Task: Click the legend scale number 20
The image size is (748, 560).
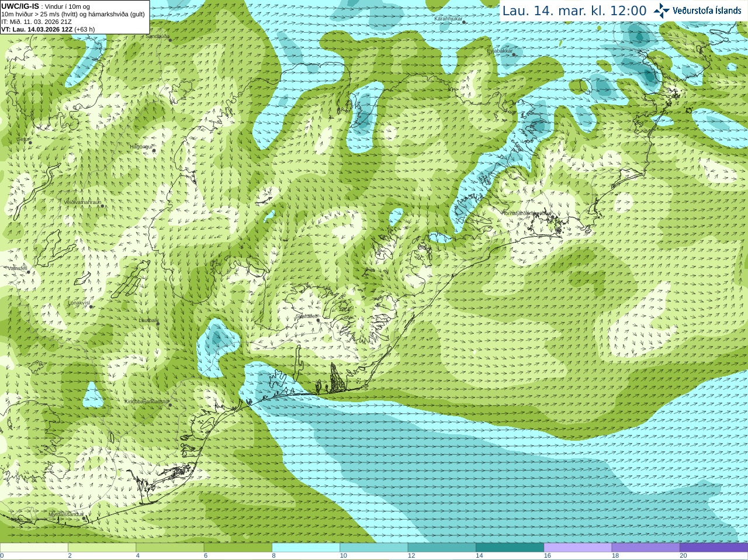Action: point(683,556)
